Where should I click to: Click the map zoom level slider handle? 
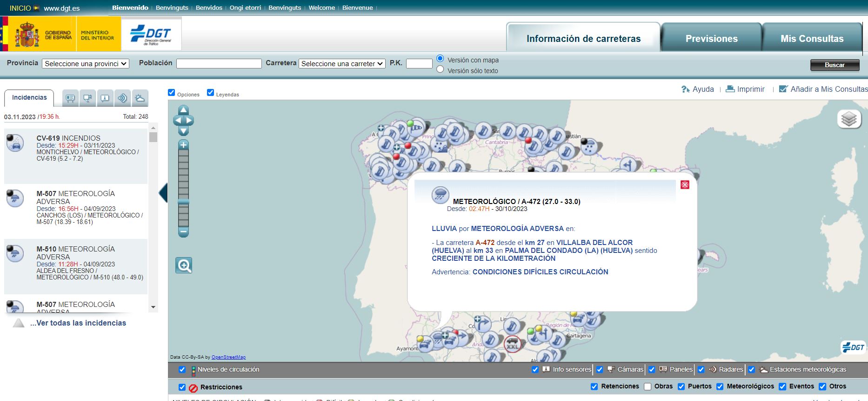[x=184, y=202]
